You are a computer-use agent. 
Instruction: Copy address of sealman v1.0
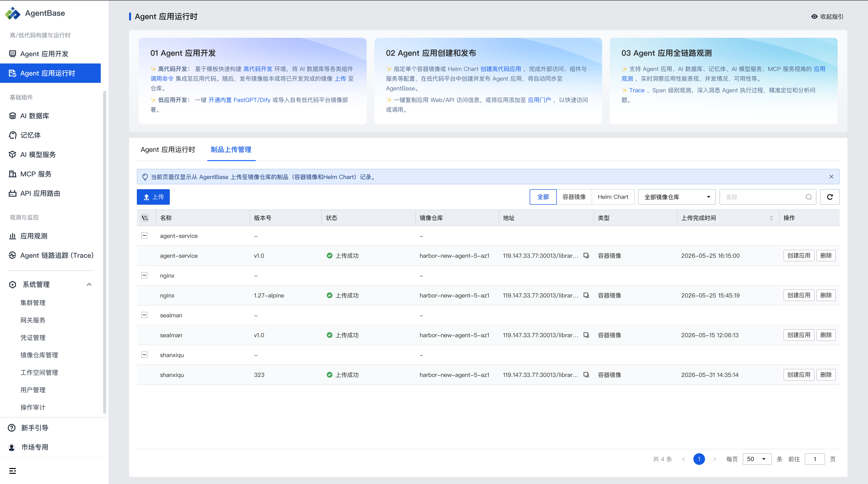[586, 335]
